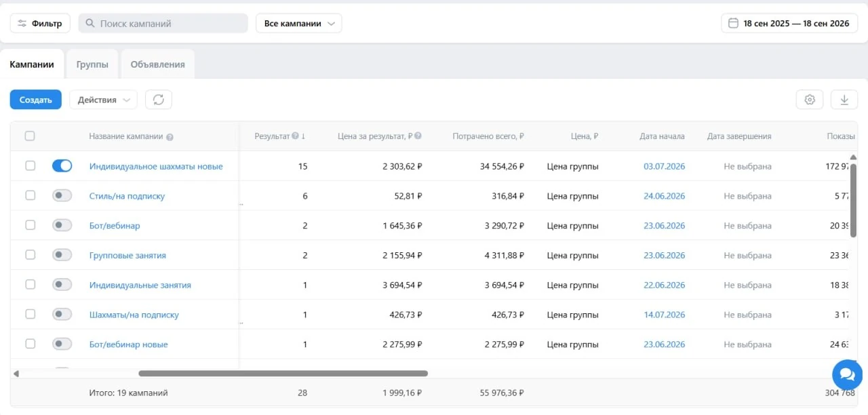The height and width of the screenshot is (415, 868).
Task: Expand the Все кампании dropdown
Action: coord(299,23)
